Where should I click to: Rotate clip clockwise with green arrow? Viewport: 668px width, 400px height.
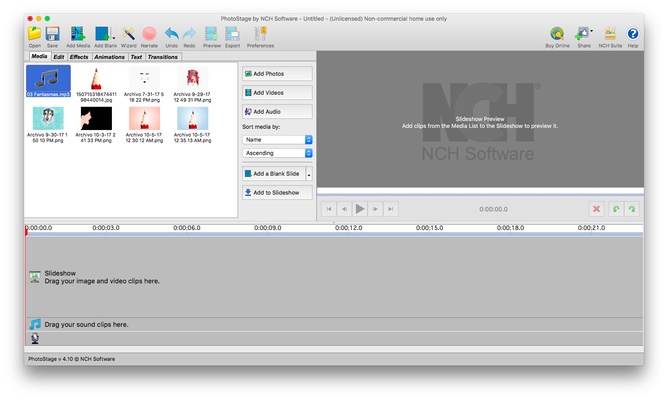point(632,209)
